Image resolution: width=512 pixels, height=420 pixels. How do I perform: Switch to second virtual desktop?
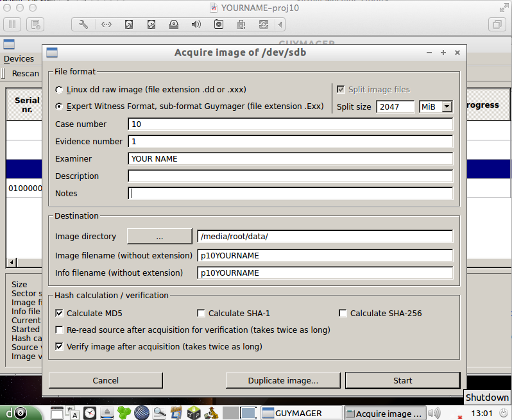click(x=248, y=413)
